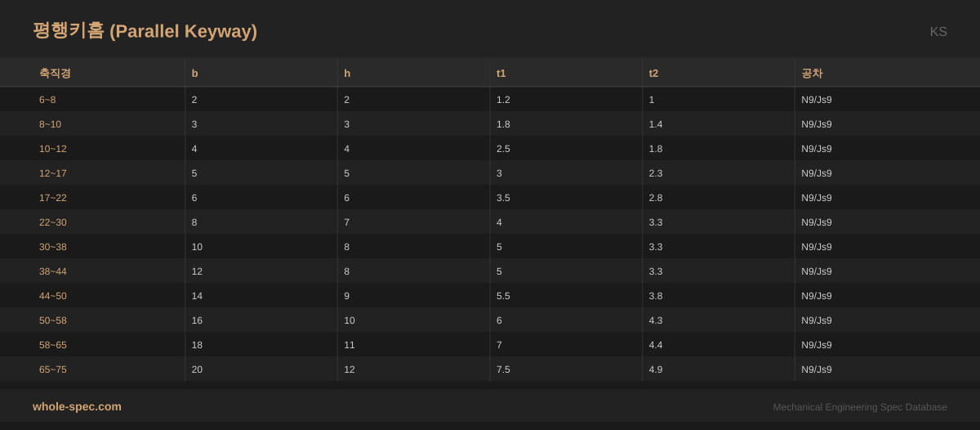This screenshot has height=430, width=980.
Task: Click the whole-spec.com link in footer
Action: click(x=77, y=406)
